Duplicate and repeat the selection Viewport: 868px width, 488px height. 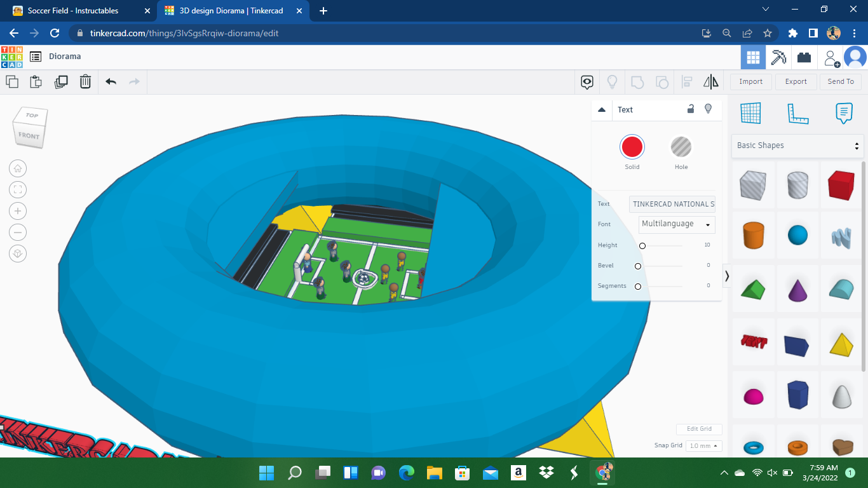61,81
